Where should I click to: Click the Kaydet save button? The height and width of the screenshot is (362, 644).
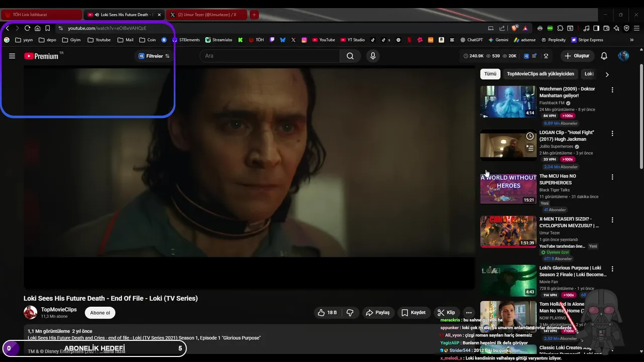[x=414, y=312]
